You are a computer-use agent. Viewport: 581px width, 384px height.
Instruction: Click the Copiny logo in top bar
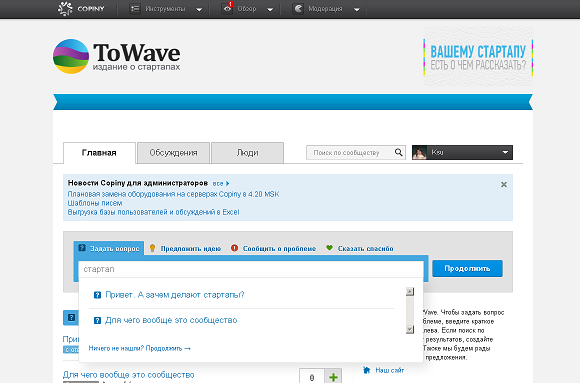[82, 9]
